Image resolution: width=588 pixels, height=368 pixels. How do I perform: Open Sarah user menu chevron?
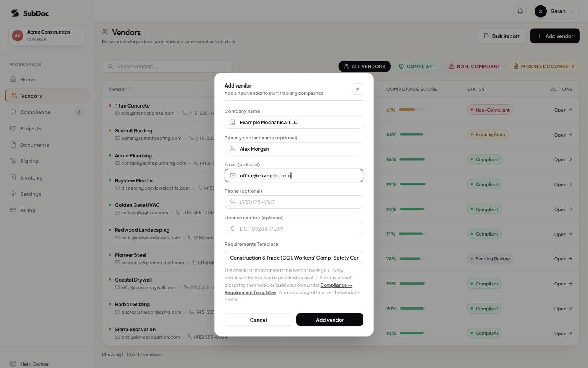572,11
